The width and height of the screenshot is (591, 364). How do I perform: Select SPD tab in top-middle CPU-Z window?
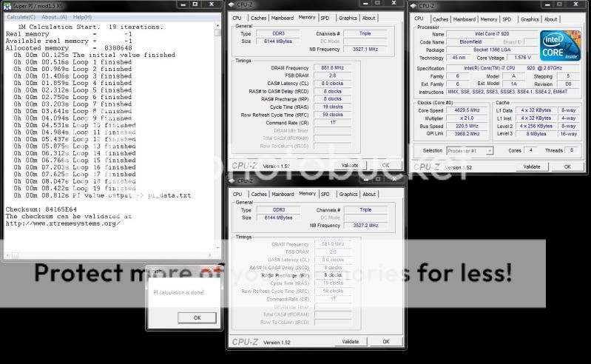(x=325, y=18)
